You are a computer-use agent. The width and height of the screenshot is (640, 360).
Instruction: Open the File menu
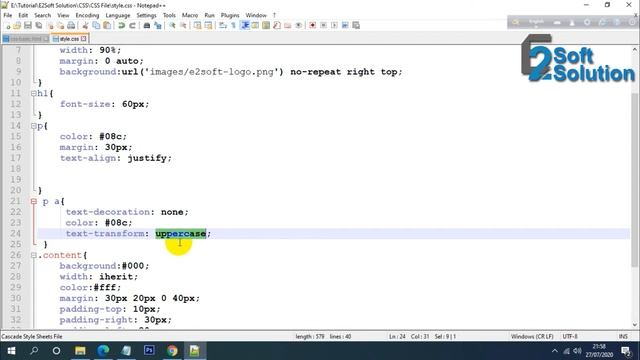(x=8, y=15)
